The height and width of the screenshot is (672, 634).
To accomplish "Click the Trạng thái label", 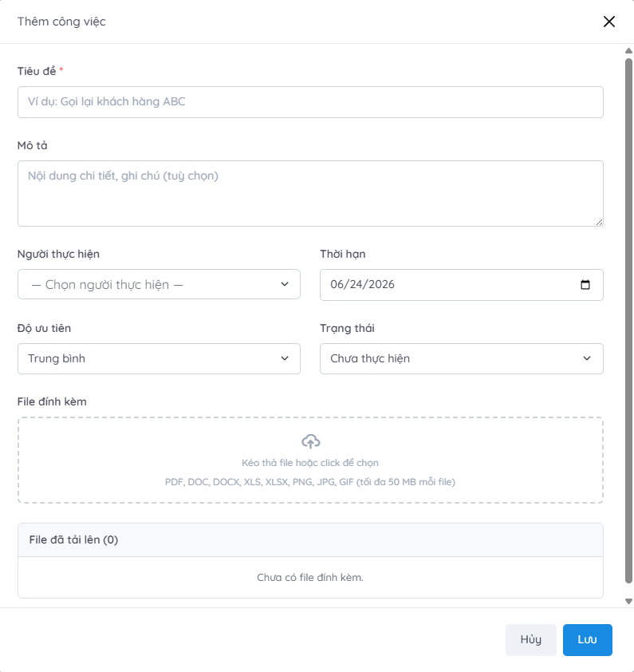I will point(348,328).
